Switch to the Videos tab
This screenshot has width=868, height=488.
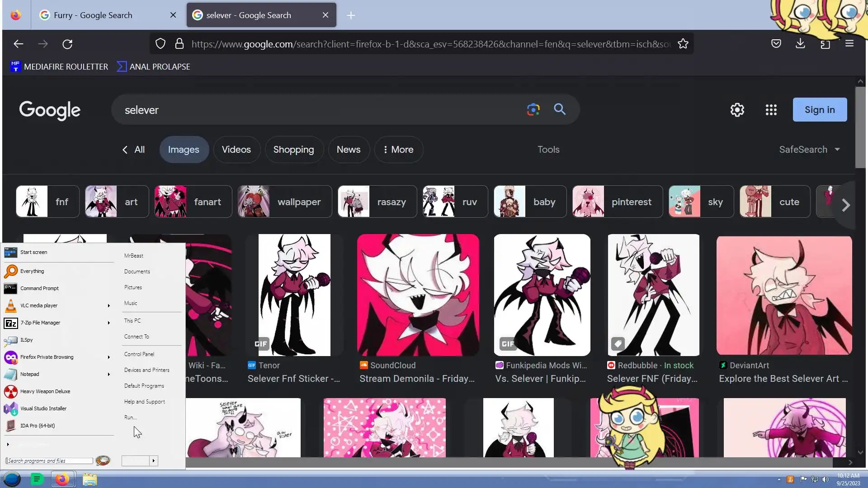[236, 150]
